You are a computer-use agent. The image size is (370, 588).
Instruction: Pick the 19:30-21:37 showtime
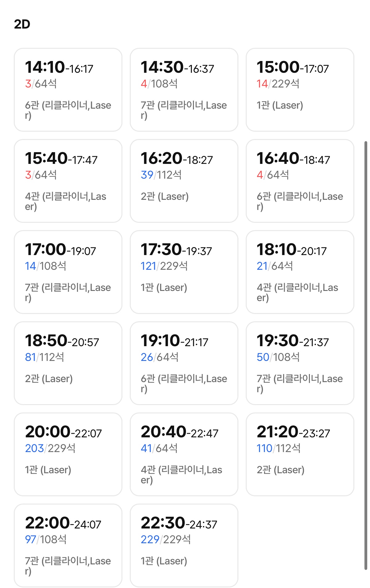300,363
